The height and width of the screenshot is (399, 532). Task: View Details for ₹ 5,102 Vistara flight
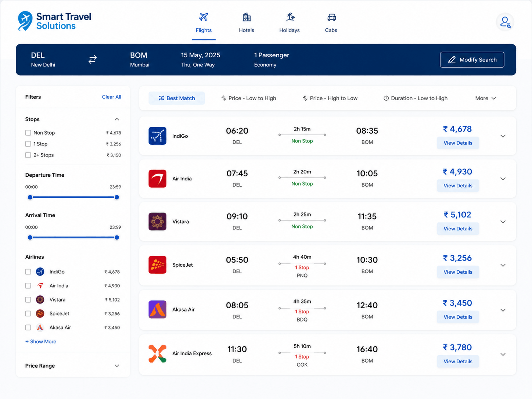458,229
